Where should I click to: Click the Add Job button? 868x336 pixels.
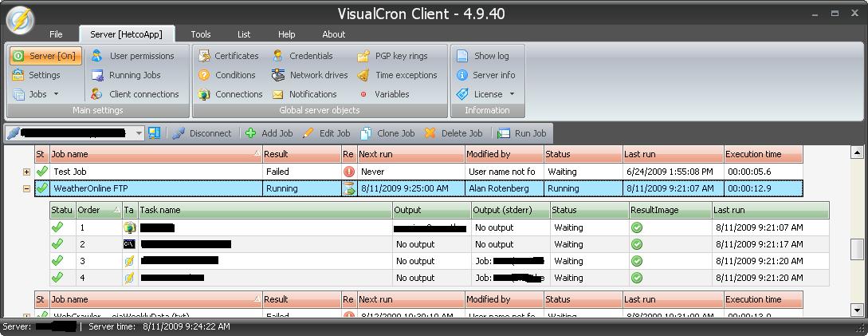[269, 133]
